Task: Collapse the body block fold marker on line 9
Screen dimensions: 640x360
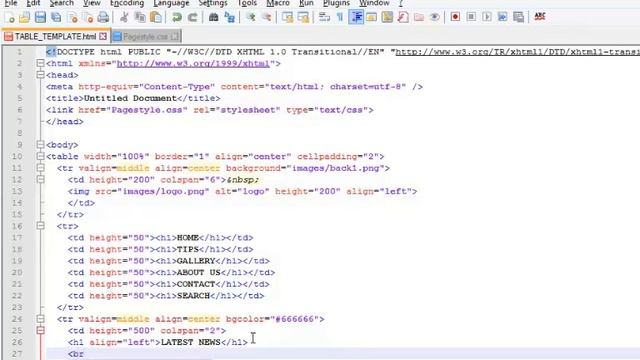Action: (40, 144)
